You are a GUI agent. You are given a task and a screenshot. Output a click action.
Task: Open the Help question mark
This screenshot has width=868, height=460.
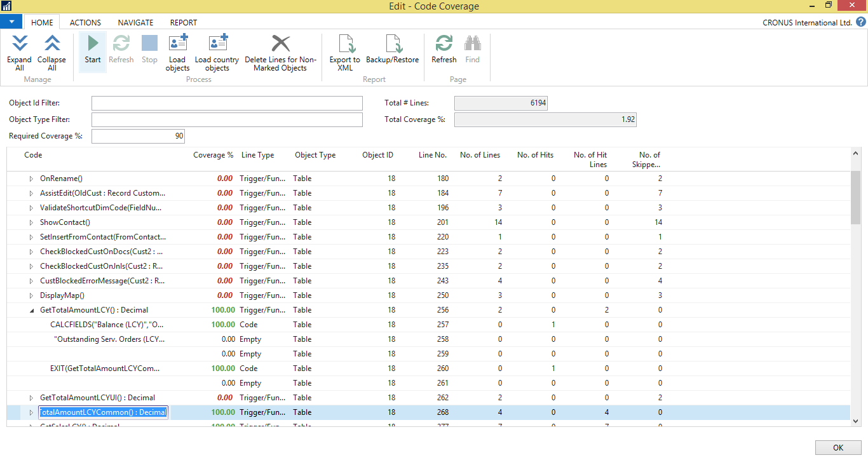point(862,22)
